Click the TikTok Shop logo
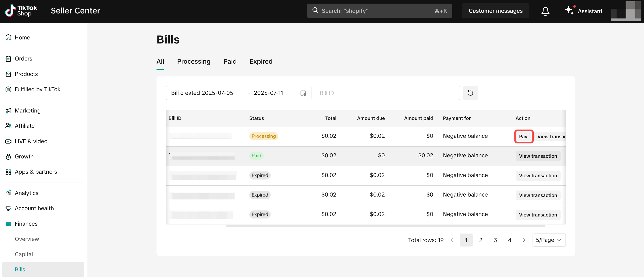 21,11
